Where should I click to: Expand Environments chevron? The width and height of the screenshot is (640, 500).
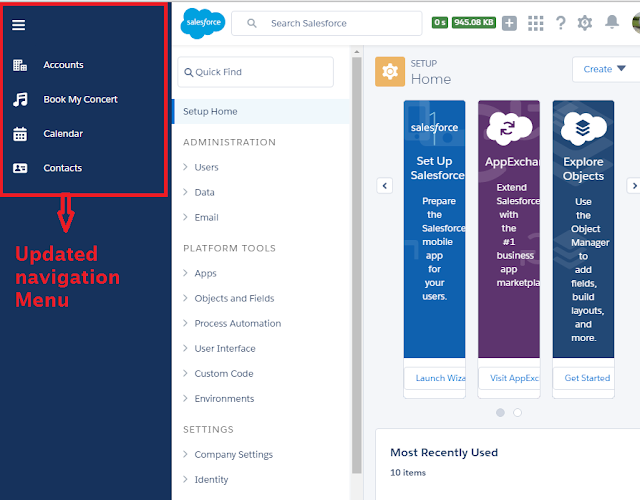[x=185, y=398]
